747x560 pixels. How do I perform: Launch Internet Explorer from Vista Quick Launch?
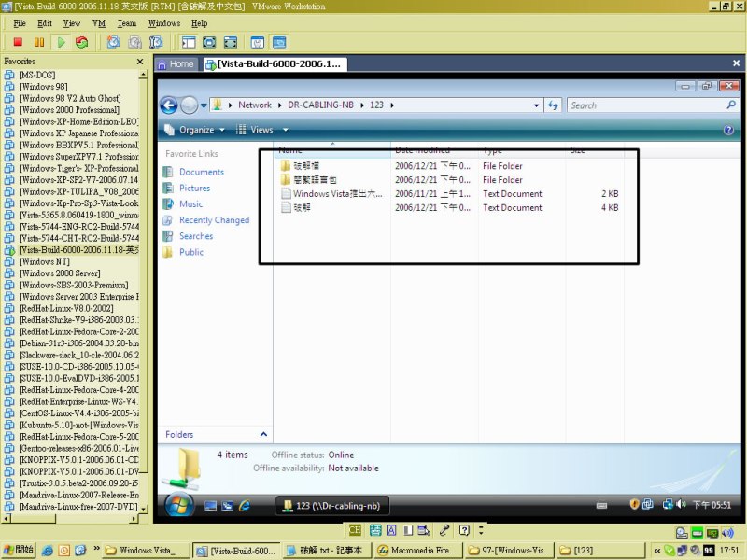(245, 506)
